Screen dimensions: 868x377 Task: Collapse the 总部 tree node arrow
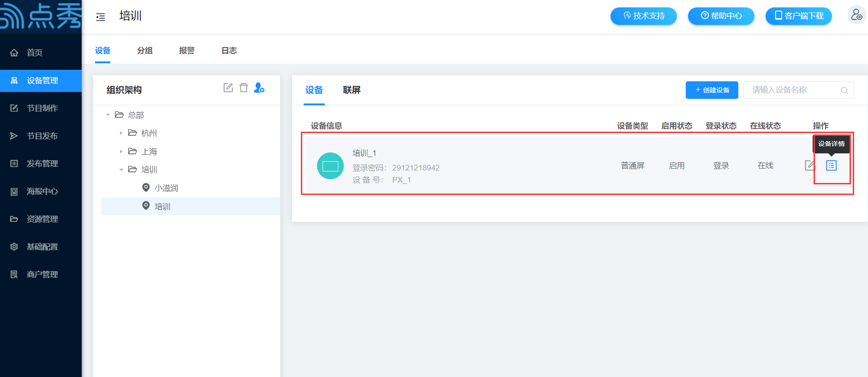tap(108, 115)
